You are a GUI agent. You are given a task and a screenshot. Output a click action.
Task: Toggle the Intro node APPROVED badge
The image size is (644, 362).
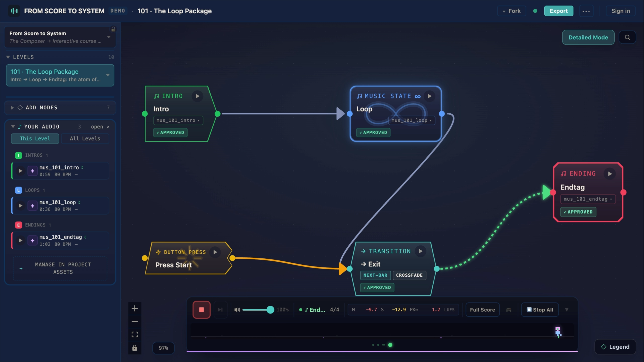(170, 132)
